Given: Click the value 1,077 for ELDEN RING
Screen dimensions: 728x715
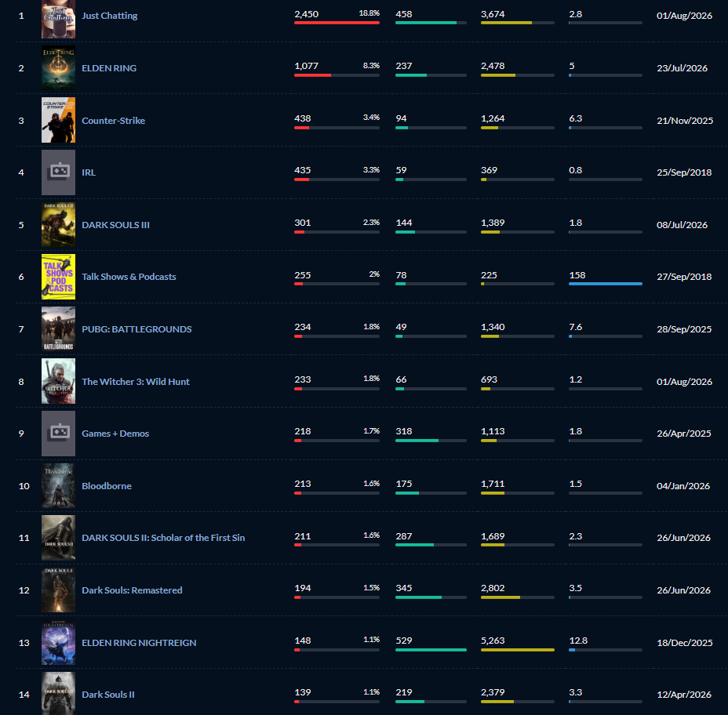Looking at the screenshot, I should 307,66.
